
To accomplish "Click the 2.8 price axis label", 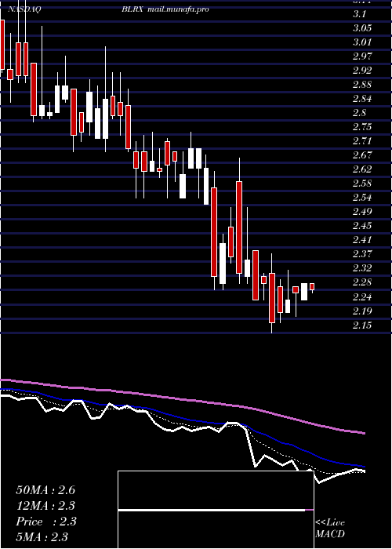I will [360, 113].
